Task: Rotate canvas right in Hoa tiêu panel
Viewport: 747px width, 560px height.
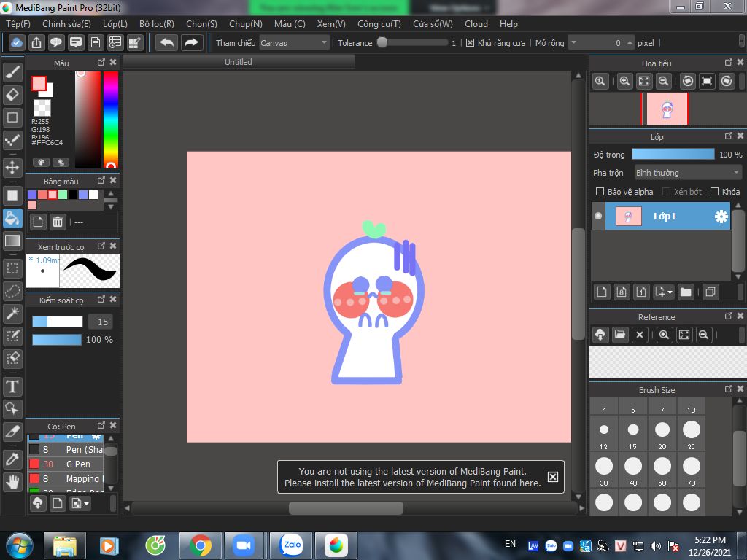Action: click(x=726, y=81)
